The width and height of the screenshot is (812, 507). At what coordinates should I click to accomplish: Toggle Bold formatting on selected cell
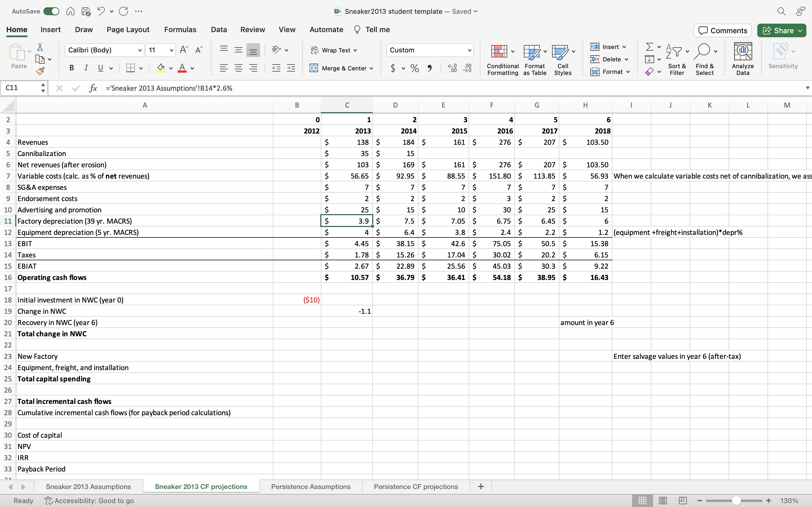point(71,68)
